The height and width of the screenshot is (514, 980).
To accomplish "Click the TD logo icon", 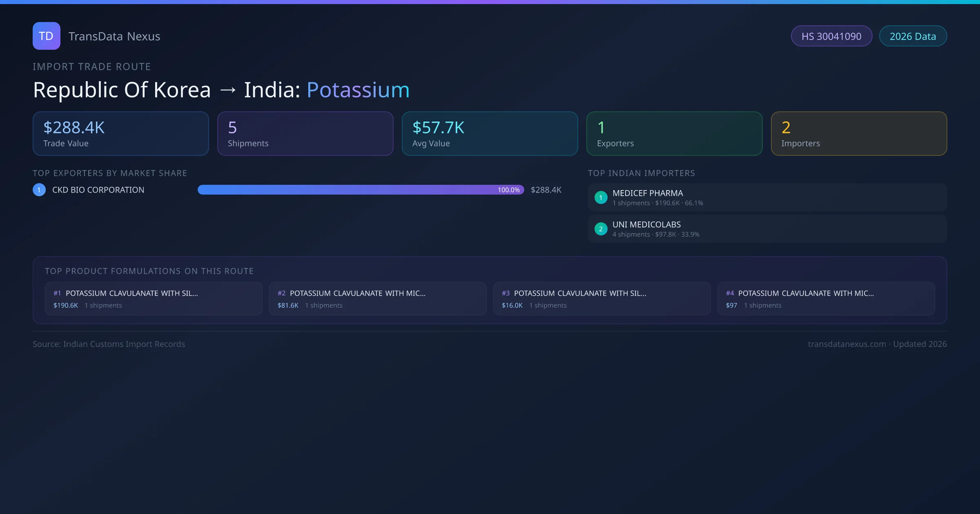I will click(46, 36).
